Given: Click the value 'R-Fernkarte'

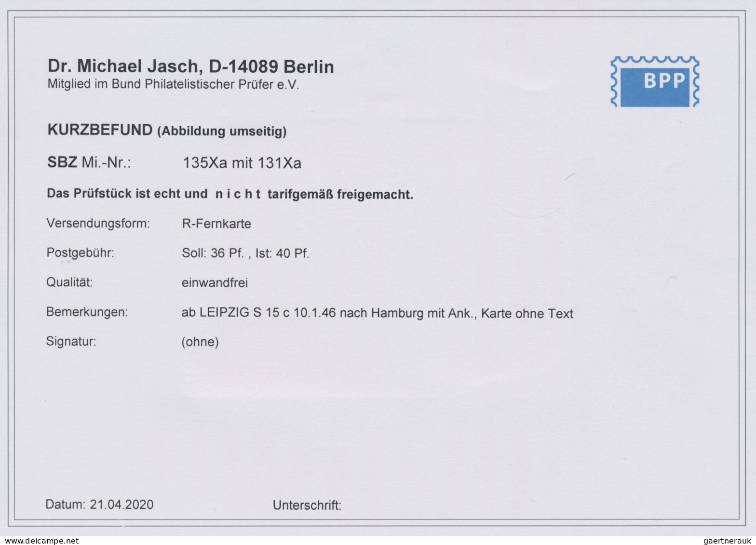Looking at the screenshot, I should [216, 224].
